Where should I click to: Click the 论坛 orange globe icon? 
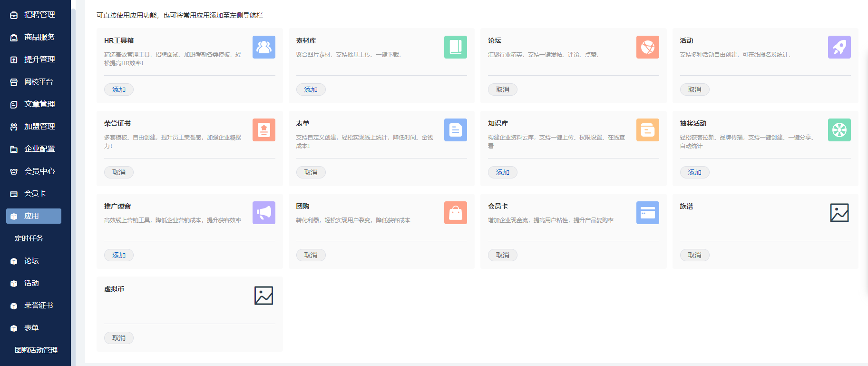click(x=647, y=47)
